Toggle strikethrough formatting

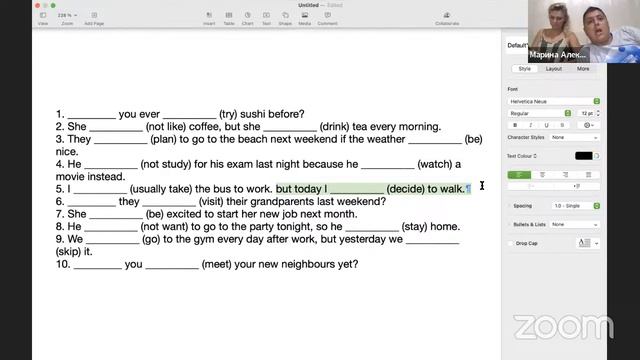(x=562, y=125)
